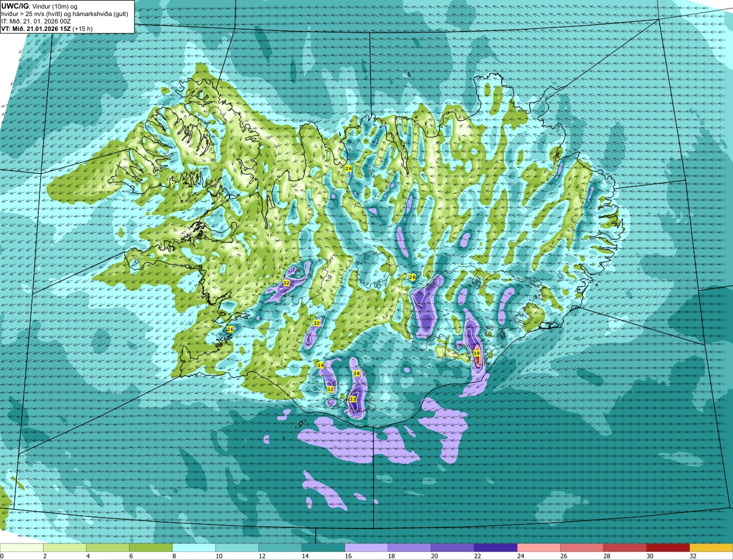The height and width of the screenshot is (560, 733).
Task: Click the light yellow-green 2–4 legend swatch
Action: [65, 548]
